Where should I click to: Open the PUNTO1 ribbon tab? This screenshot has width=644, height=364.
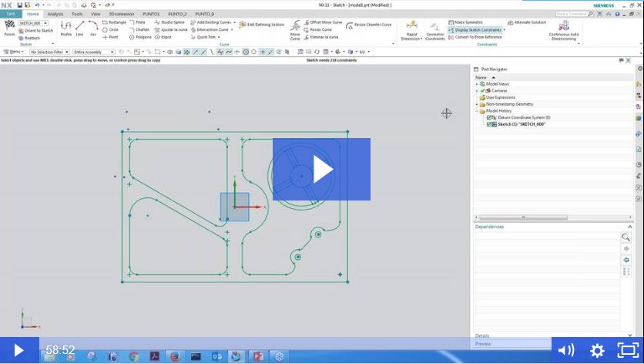(x=151, y=14)
